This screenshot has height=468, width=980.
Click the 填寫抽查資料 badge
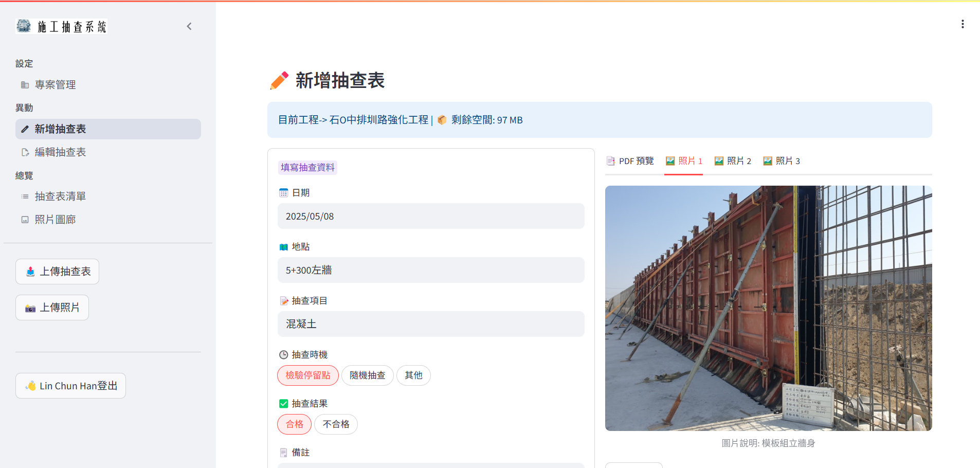(x=307, y=168)
